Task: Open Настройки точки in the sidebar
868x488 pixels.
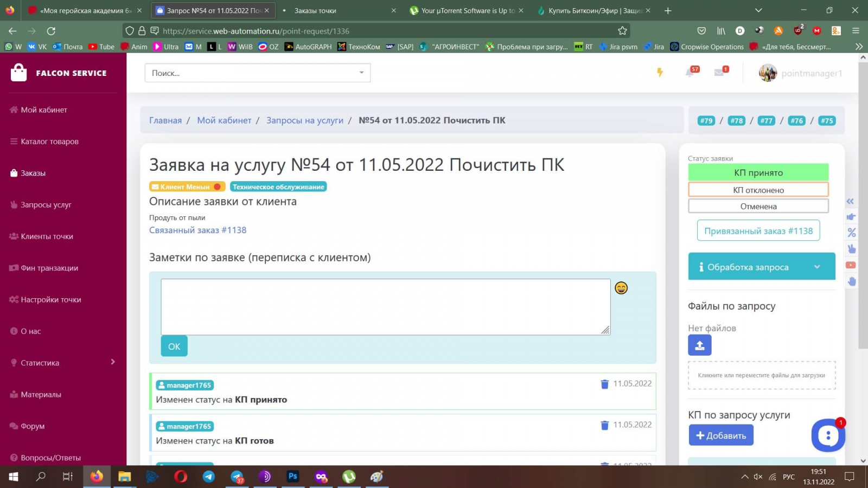Action: click(51, 299)
